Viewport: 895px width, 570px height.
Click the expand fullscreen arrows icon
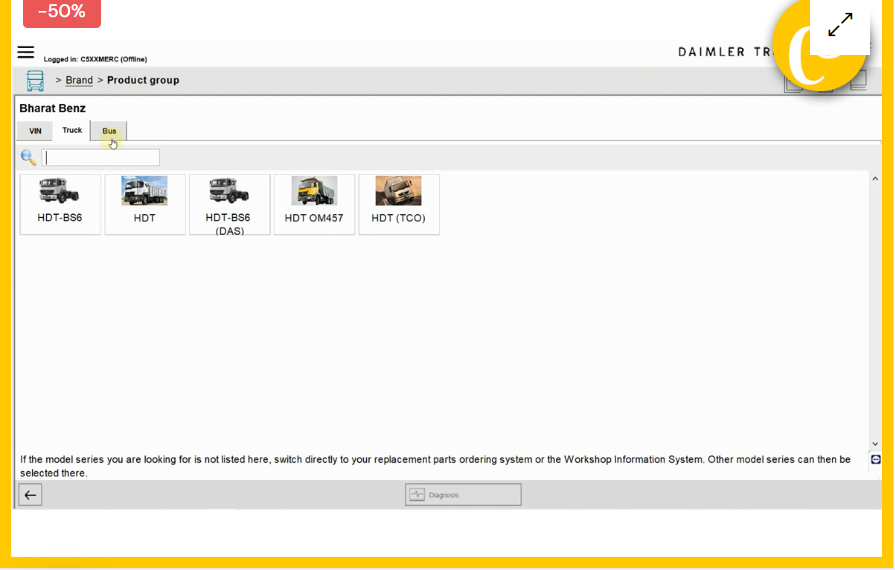coord(840,25)
